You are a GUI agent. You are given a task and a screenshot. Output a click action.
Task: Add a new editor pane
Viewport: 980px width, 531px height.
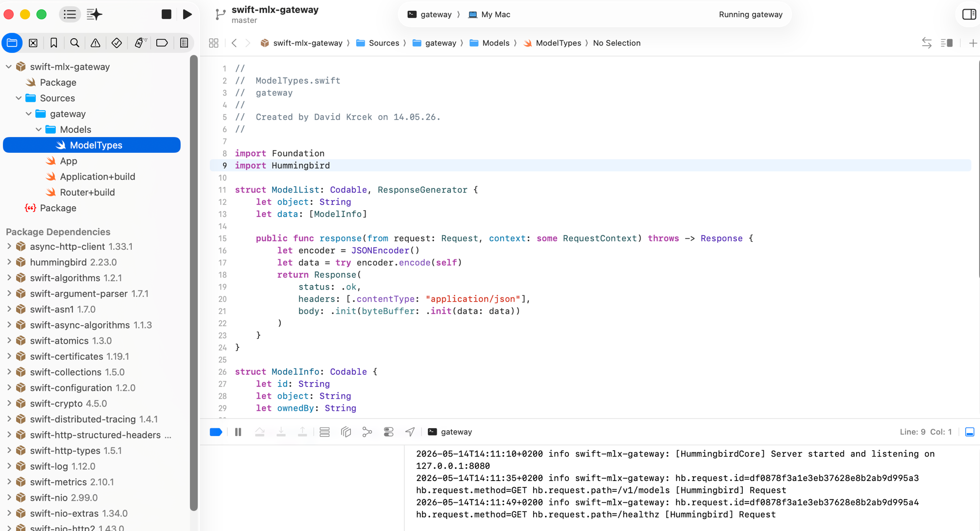click(x=973, y=43)
